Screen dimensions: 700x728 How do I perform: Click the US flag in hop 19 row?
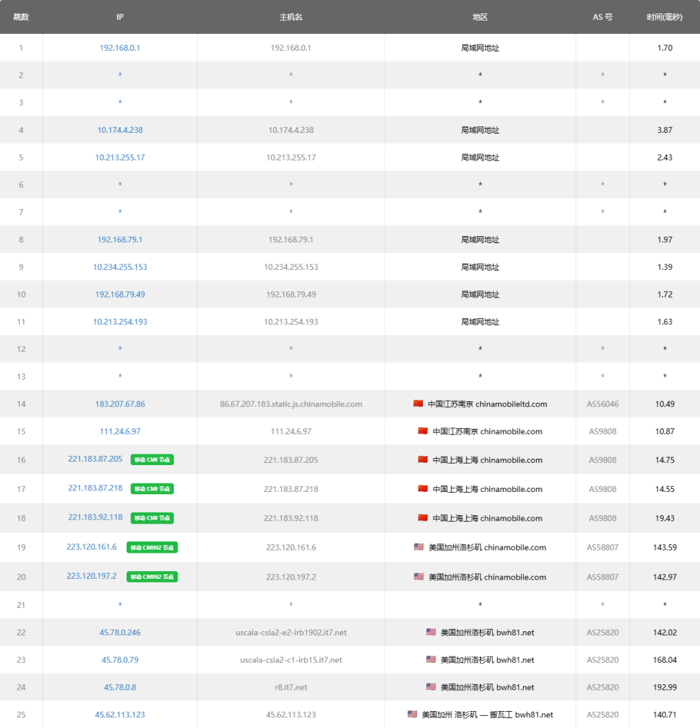click(419, 547)
